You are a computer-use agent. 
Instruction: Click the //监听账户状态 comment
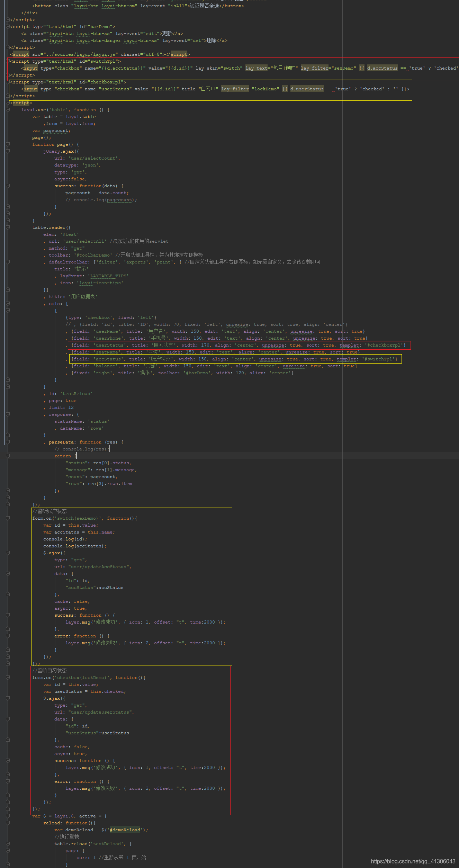tap(49, 511)
